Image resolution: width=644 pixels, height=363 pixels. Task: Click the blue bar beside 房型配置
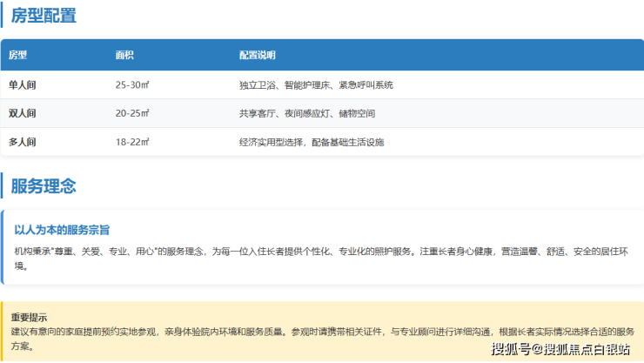point(2,15)
